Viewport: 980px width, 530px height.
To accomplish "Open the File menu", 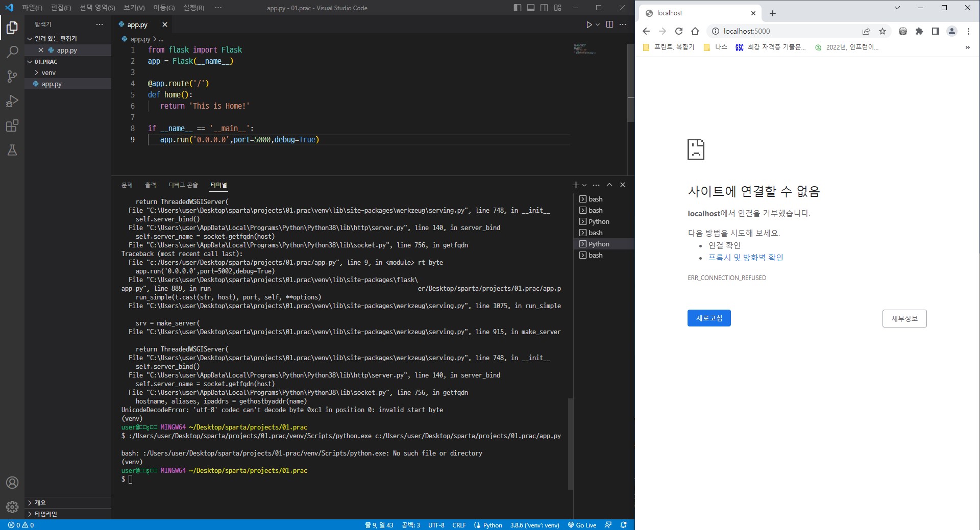I will click(x=32, y=8).
